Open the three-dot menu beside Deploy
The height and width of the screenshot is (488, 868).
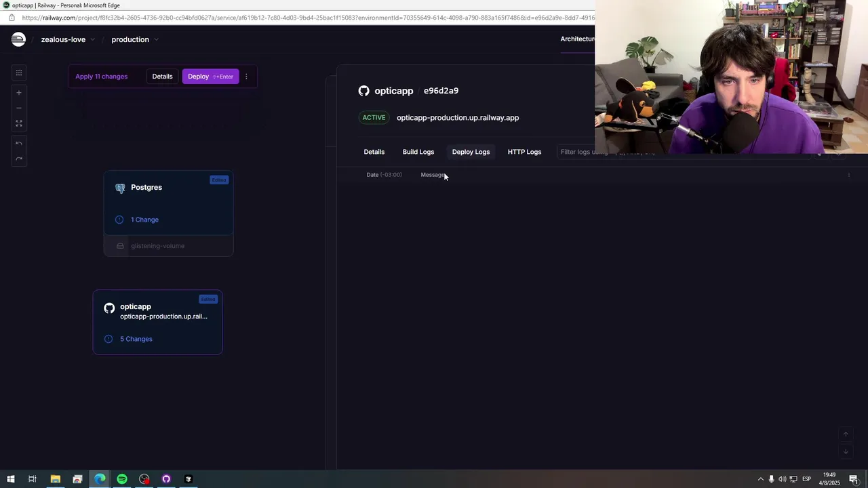coord(246,77)
